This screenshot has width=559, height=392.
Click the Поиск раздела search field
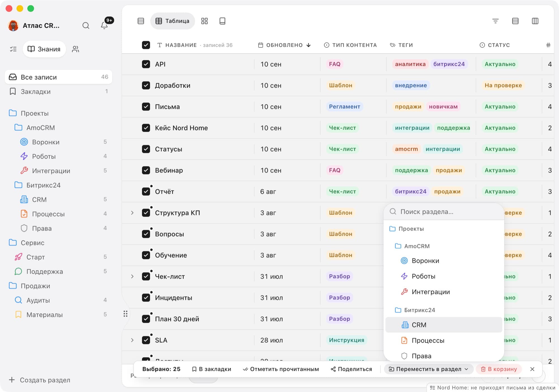444,212
